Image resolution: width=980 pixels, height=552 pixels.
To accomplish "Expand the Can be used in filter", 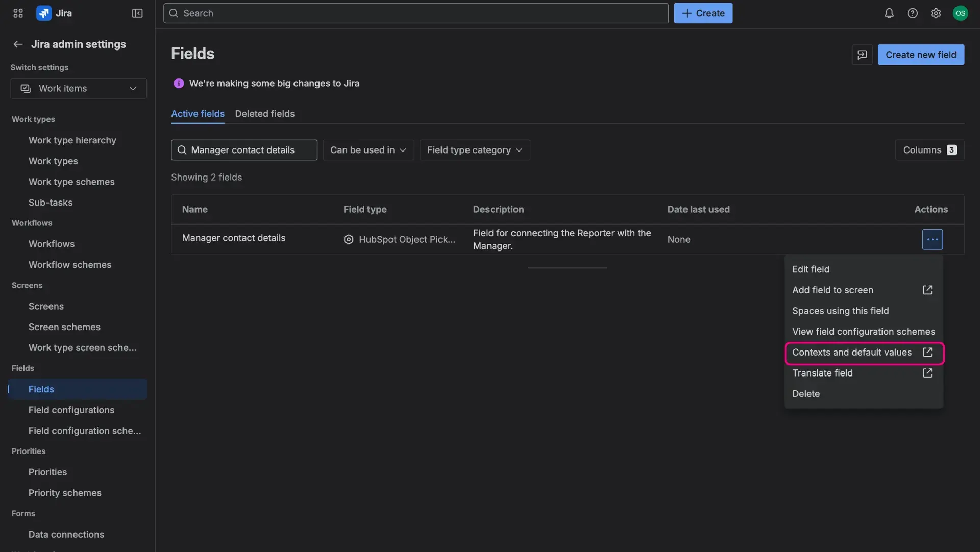I will point(367,149).
